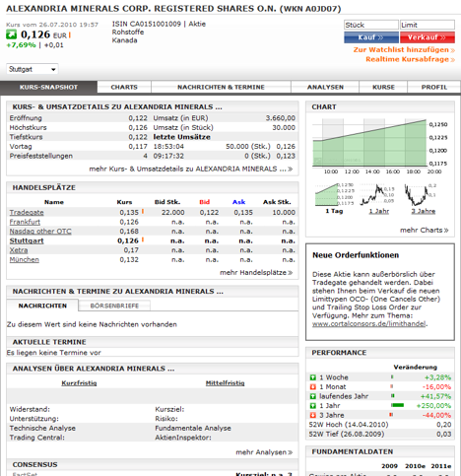Click the 18:53:04 trade time entry
461x476 pixels.
[168, 147]
